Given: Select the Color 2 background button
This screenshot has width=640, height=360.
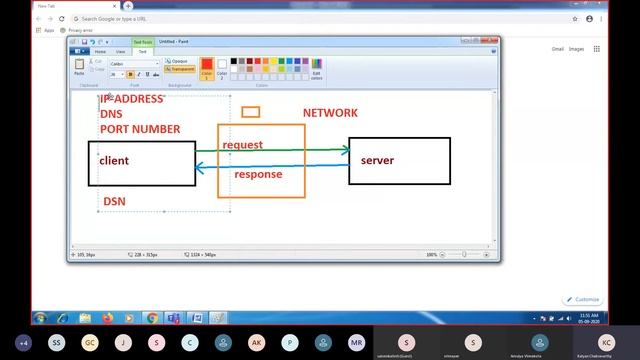Looking at the screenshot, I should (222, 69).
